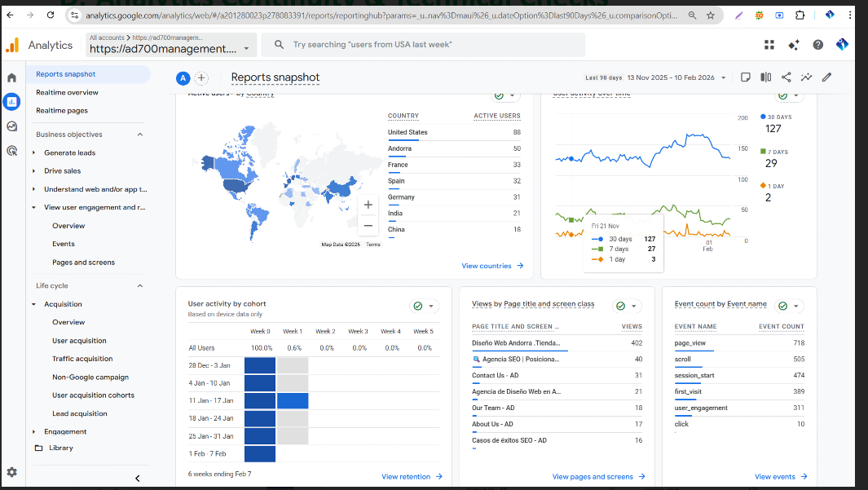Click the Customize report pencil icon
This screenshot has width=868, height=490.
pos(826,77)
